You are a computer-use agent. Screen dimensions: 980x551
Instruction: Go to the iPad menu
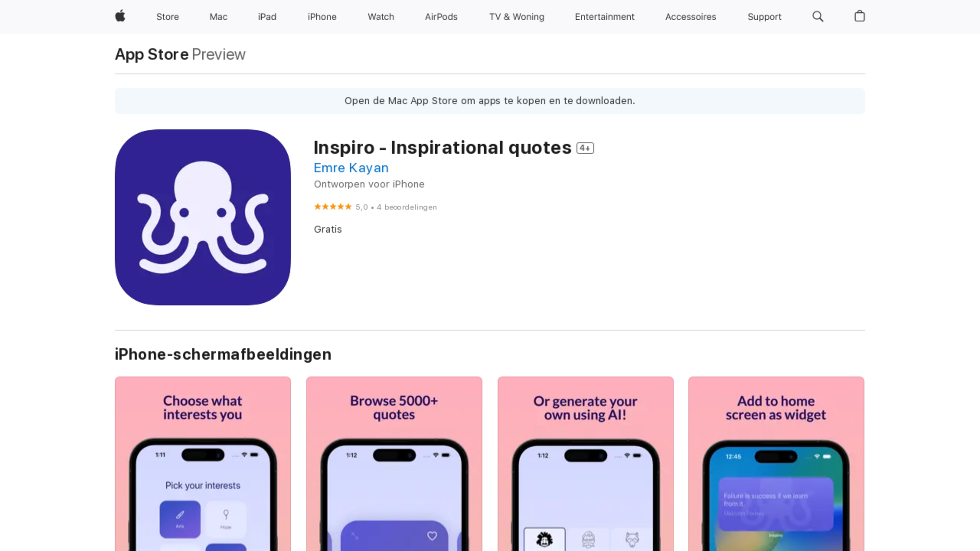coord(267,17)
